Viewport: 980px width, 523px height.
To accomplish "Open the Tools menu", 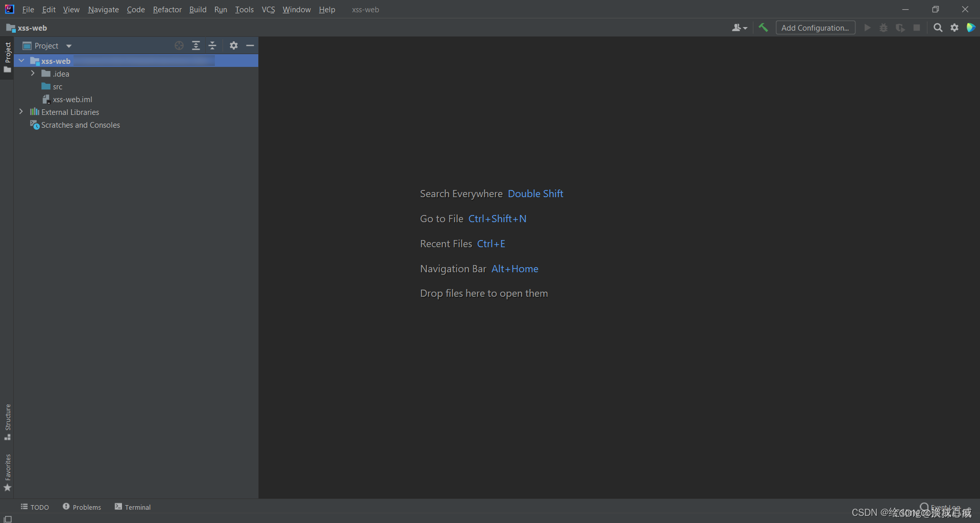I will click(x=244, y=10).
